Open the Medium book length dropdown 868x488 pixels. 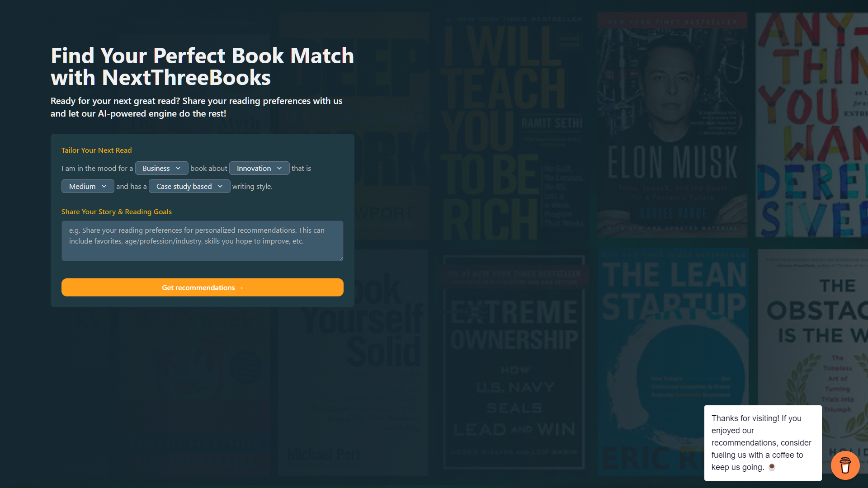pyautogui.click(x=88, y=186)
